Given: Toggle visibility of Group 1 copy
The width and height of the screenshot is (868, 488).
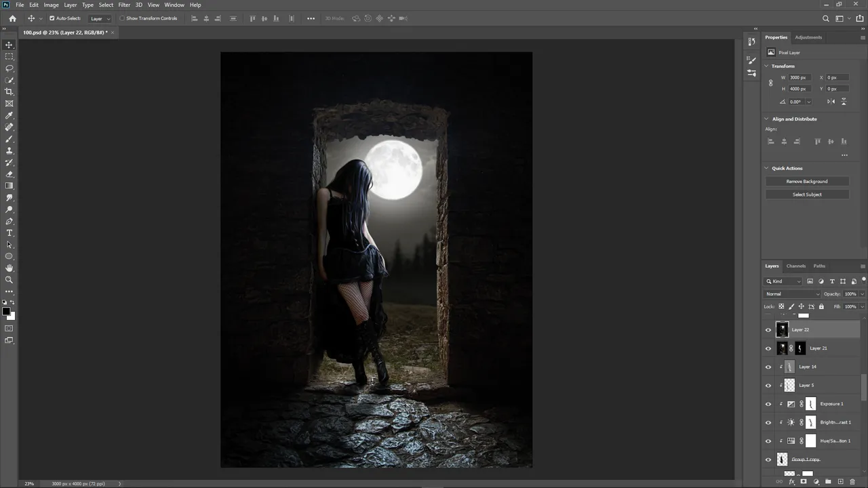Looking at the screenshot, I should coord(768,460).
